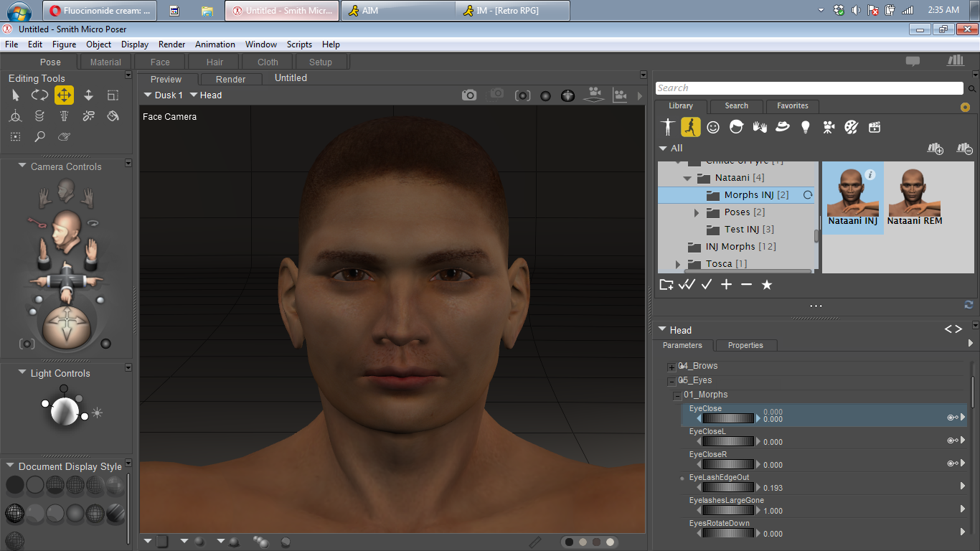980x551 pixels.
Task: Click the Face camera head icon
Action: pyautogui.click(x=66, y=190)
